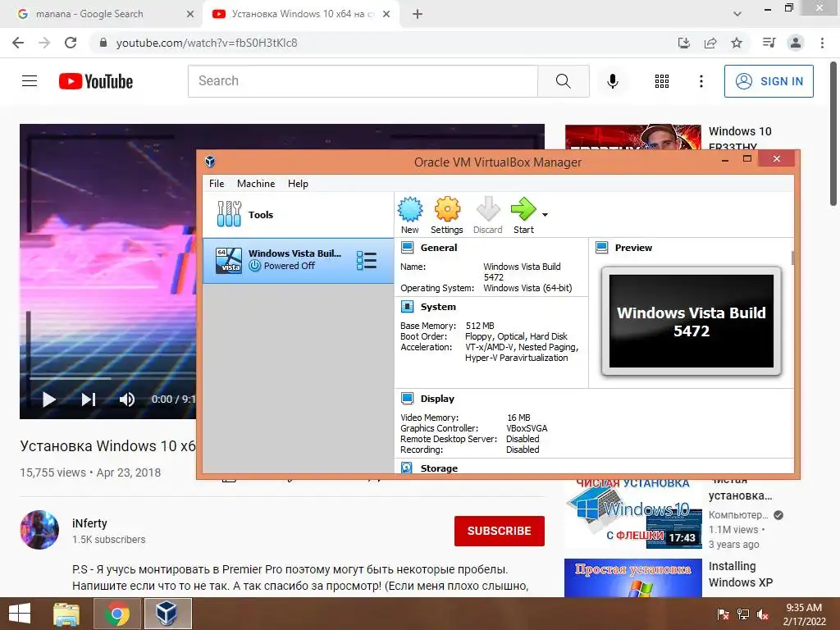Screen dimensions: 840x630
Task: Click the Action Center flag tray icon
Action: (x=723, y=614)
